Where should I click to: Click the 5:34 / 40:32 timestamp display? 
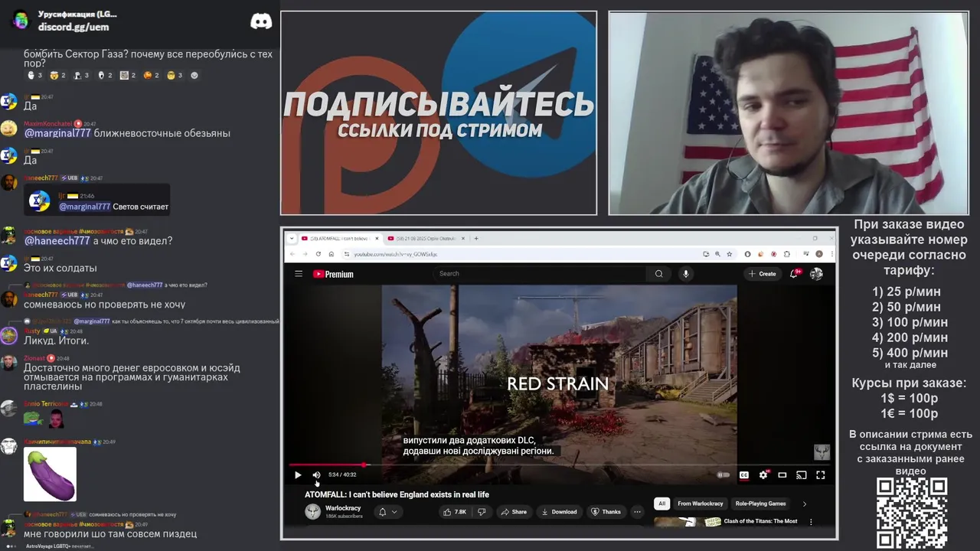pyautogui.click(x=342, y=475)
